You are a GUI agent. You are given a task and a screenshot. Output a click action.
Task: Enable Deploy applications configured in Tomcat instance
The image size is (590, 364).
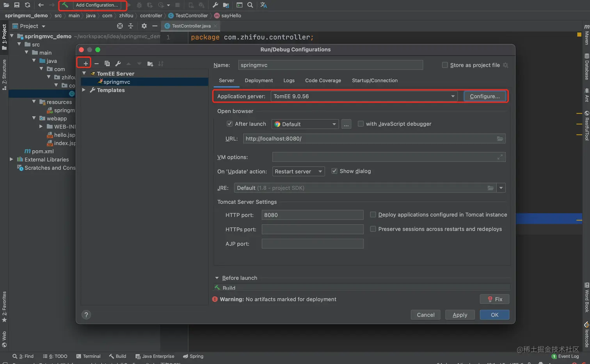click(x=373, y=215)
